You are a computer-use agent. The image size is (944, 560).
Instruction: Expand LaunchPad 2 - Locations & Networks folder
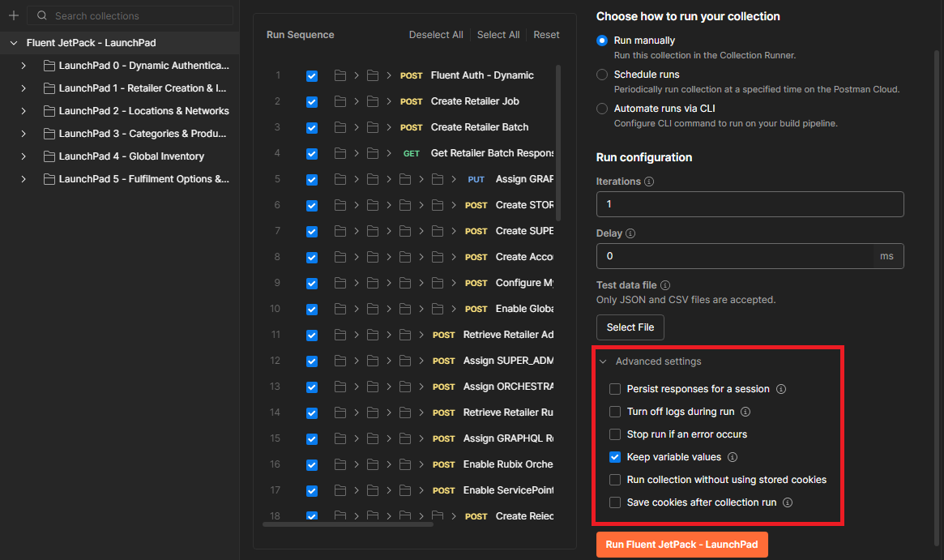coord(23,111)
